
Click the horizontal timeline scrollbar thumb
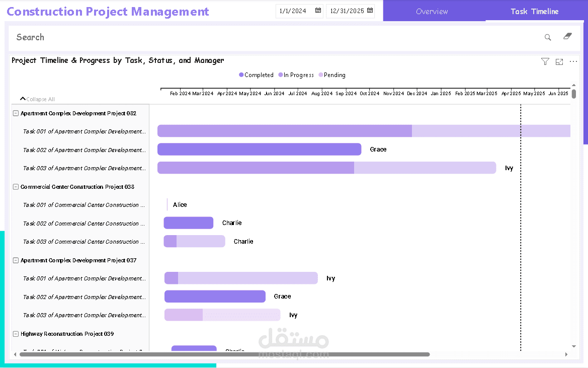225,354
